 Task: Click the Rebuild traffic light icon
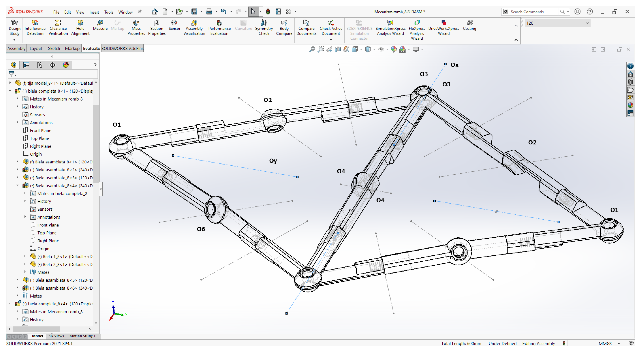[268, 12]
